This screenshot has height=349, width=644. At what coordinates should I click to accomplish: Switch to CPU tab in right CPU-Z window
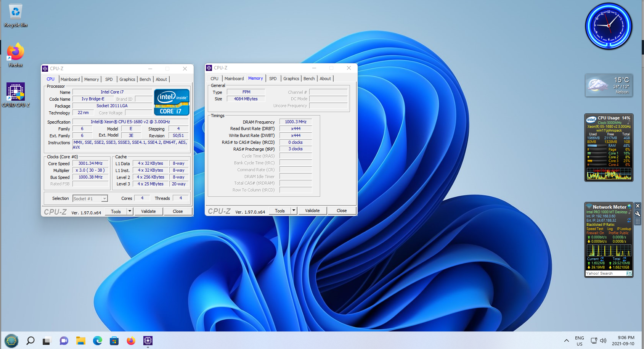[215, 79]
